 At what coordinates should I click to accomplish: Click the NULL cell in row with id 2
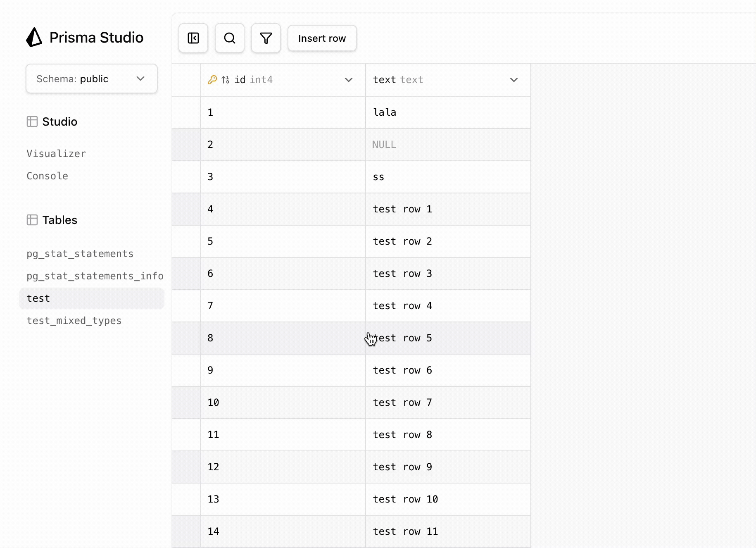(x=448, y=145)
